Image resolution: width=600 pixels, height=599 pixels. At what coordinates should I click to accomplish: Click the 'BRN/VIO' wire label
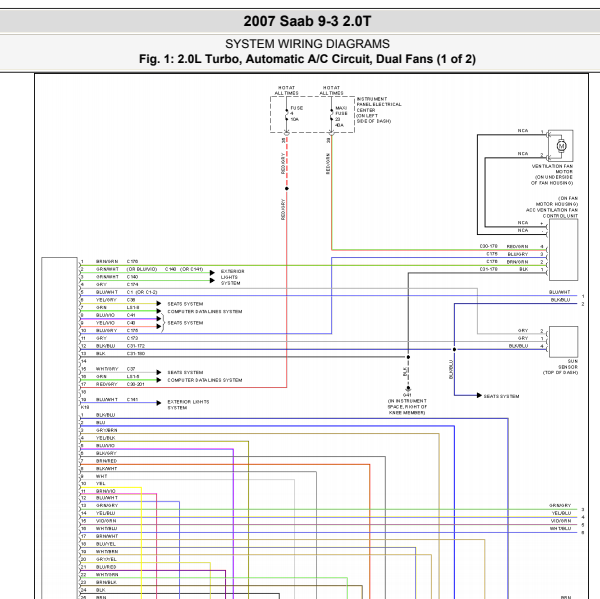coord(106,491)
